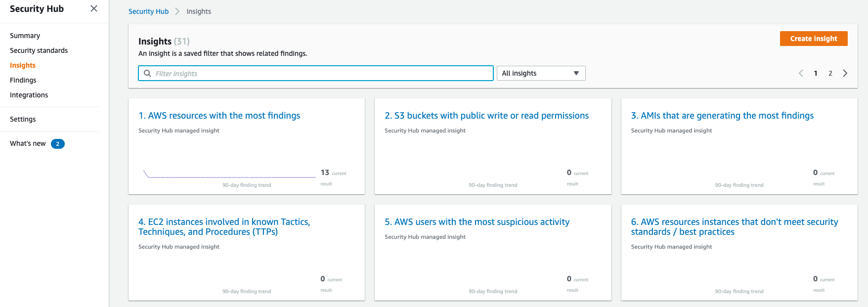Click the Security Hub breadcrumb link
The width and height of the screenshot is (868, 307).
coord(148,11)
